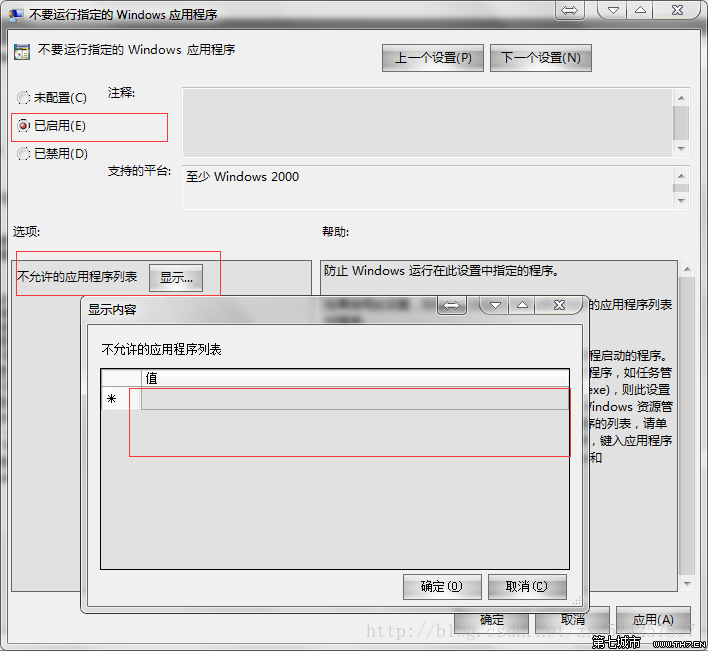This screenshot has width=708, height=651.
Task: Click the 不允许的应用程序列表 label in 选项
Action: pos(77,276)
